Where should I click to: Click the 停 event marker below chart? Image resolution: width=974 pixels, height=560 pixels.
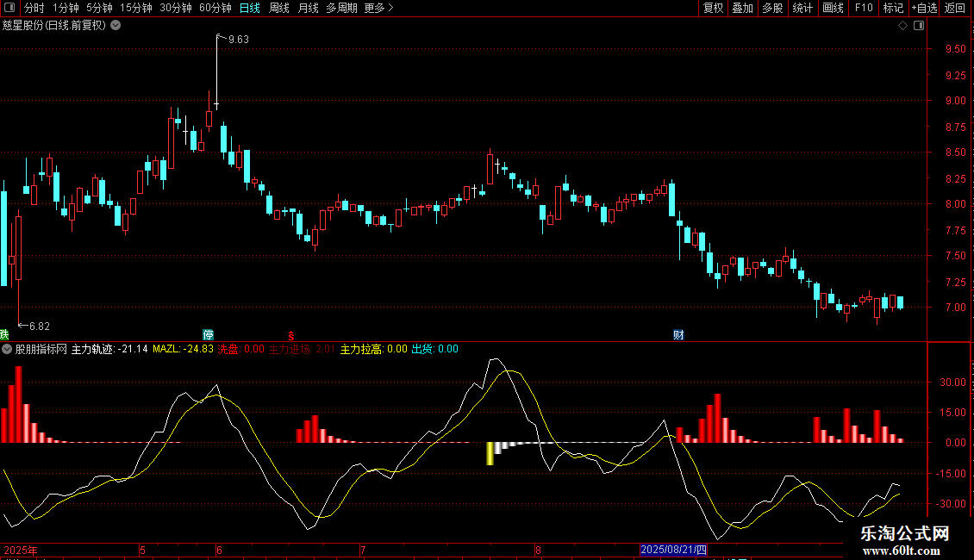tap(208, 334)
